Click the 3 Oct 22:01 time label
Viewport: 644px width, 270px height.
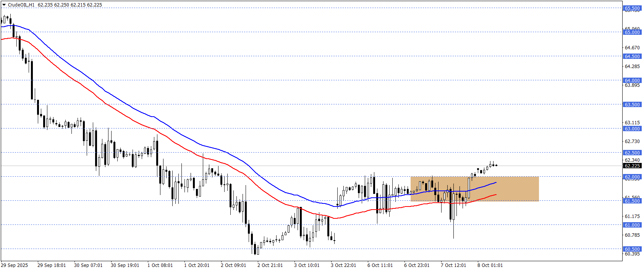(x=343, y=265)
